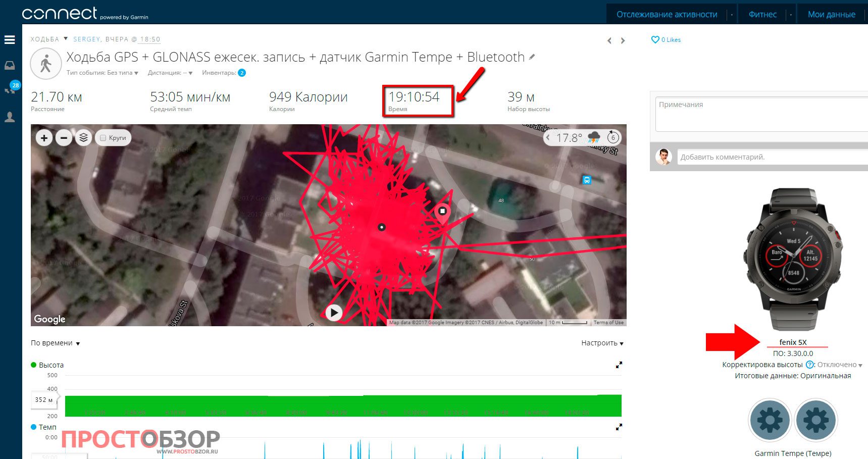Open Отслеживание активности menu
Viewport: 868px width, 459px height.
pos(667,15)
